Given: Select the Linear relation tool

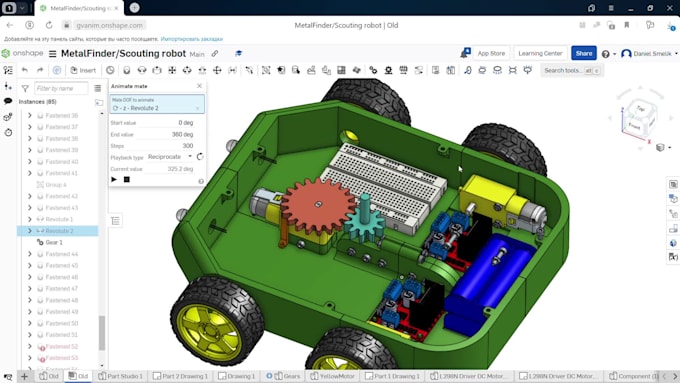Looking at the screenshot, I should 418,70.
